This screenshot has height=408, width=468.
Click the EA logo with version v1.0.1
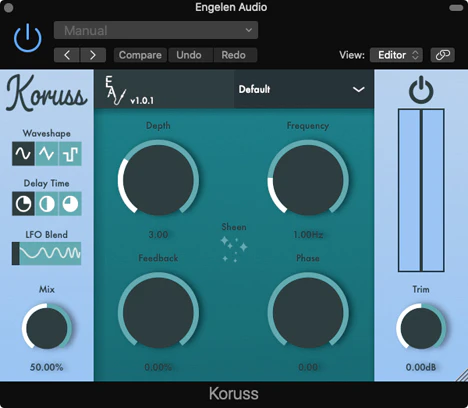[129, 91]
